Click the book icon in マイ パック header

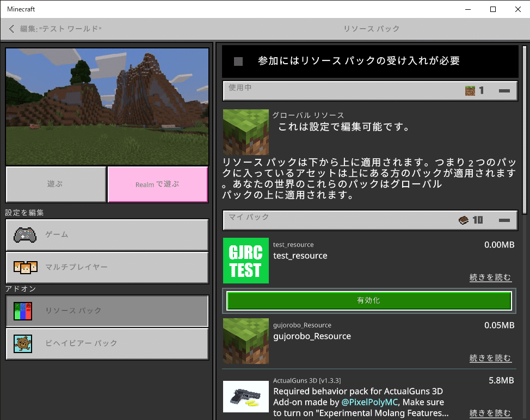(x=464, y=220)
